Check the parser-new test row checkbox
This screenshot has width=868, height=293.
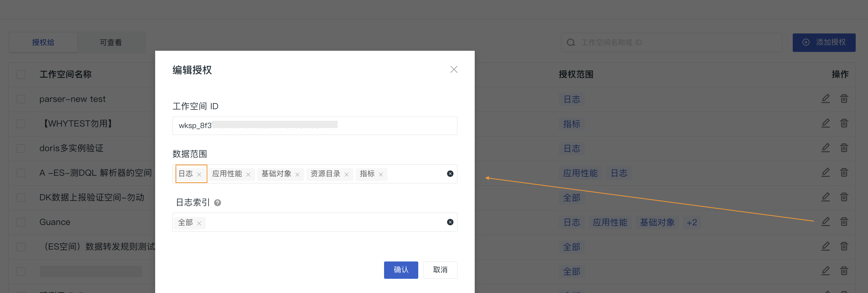[21, 99]
